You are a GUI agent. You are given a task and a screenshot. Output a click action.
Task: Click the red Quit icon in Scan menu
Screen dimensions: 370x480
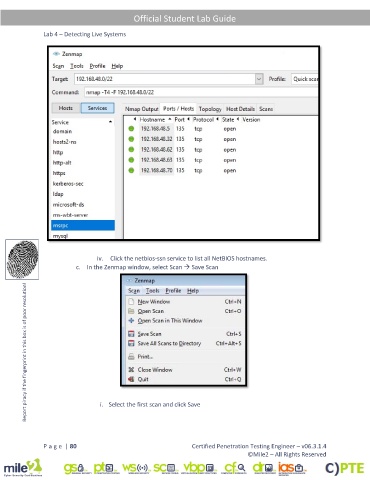pyautogui.click(x=131, y=379)
